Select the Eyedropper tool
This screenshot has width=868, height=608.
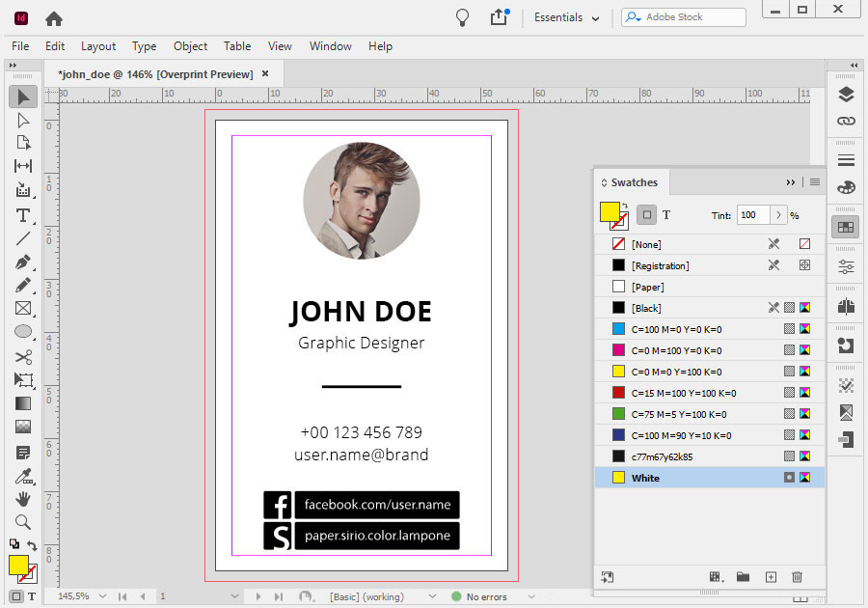pos(23,476)
